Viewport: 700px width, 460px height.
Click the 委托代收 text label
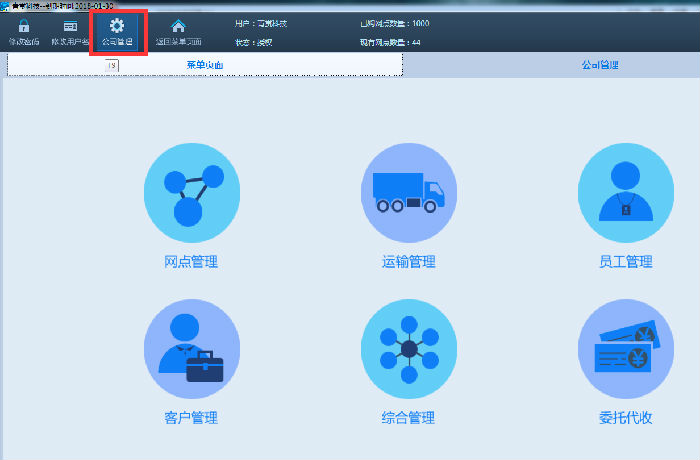(x=625, y=418)
